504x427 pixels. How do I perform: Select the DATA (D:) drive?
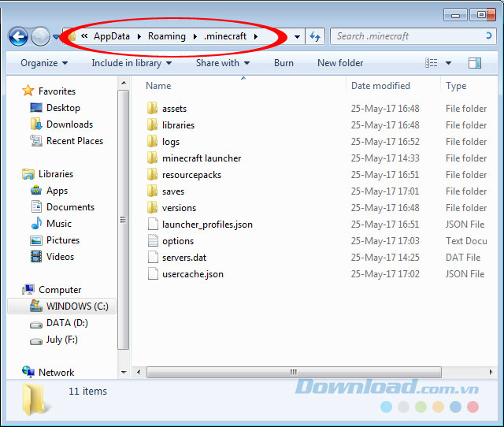(x=59, y=323)
